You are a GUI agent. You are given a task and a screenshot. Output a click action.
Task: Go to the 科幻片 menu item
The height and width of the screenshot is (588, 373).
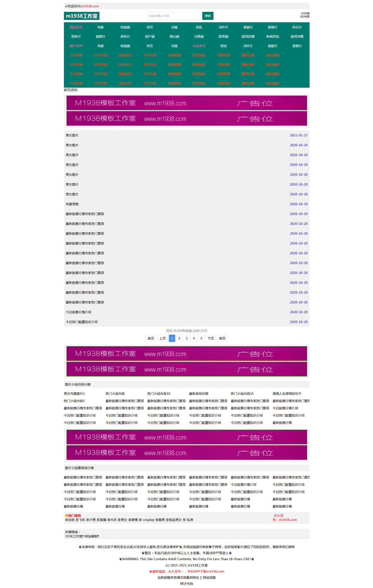[x=297, y=27]
